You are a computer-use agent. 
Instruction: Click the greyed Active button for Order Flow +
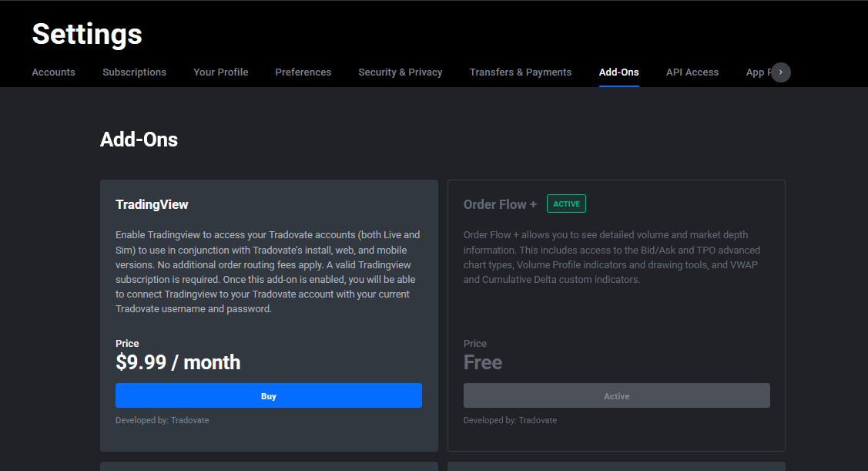(617, 395)
